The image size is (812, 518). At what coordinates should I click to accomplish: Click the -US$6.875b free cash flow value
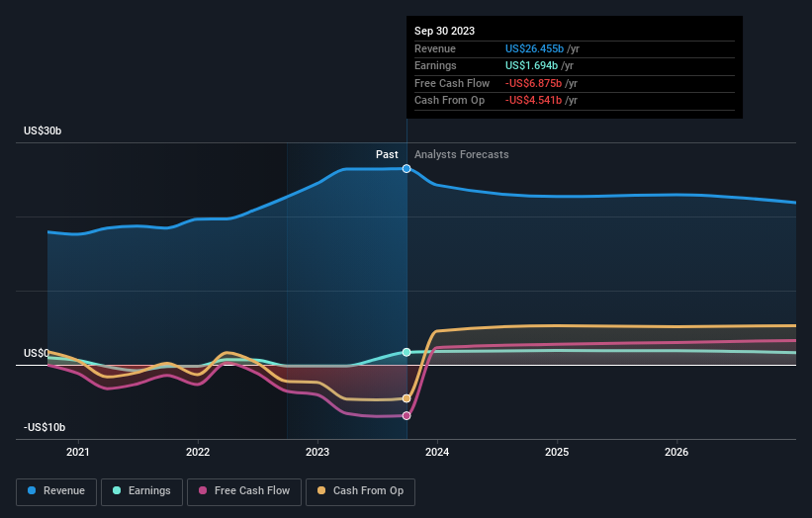(x=533, y=83)
